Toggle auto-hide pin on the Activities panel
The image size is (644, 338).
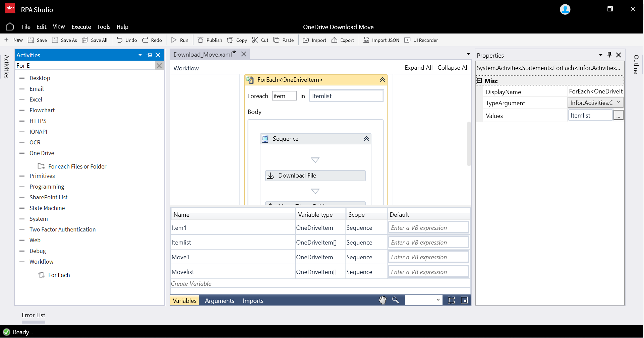point(150,55)
